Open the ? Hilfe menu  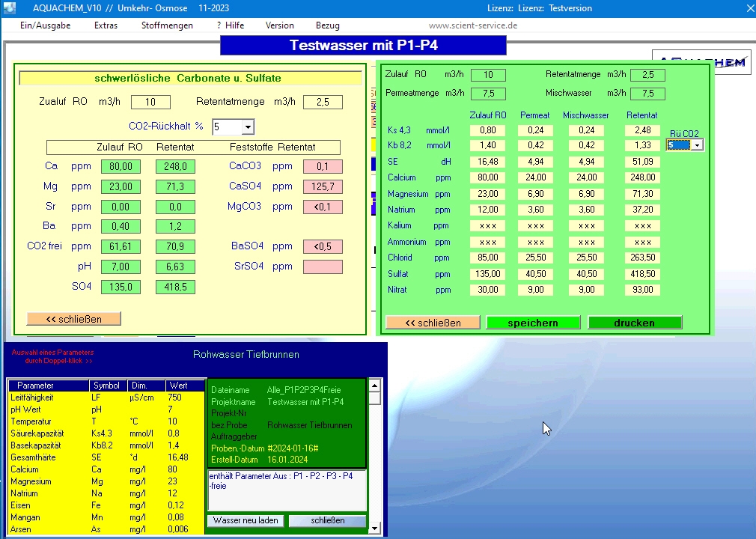point(231,25)
